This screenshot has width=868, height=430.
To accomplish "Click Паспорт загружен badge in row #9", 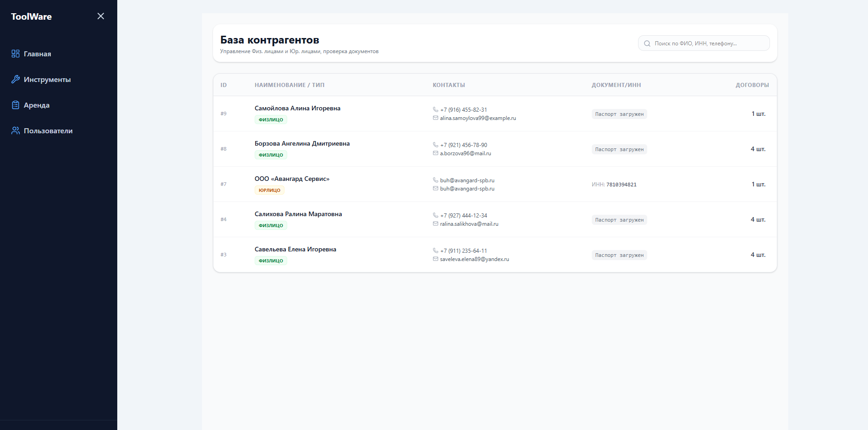I will 619,114.
